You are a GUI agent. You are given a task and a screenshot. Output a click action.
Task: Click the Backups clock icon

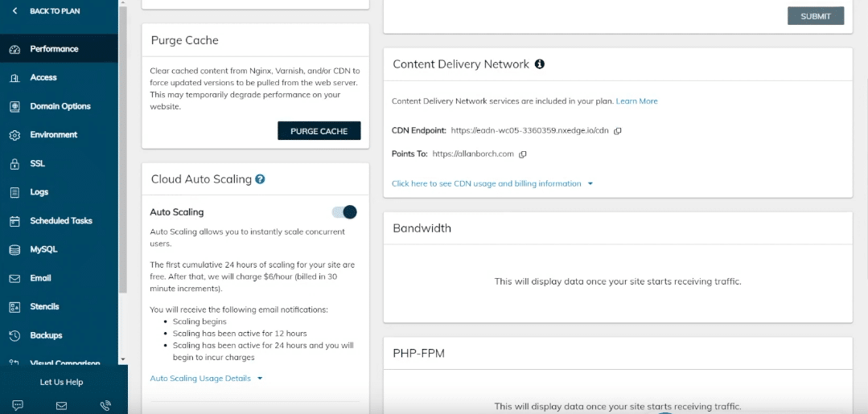point(15,335)
